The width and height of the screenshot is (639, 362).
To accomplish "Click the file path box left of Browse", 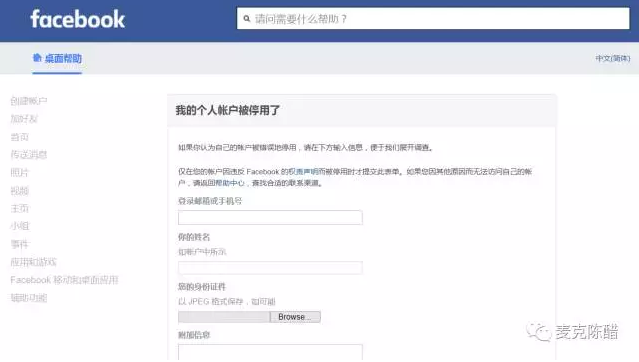I will point(224,317).
